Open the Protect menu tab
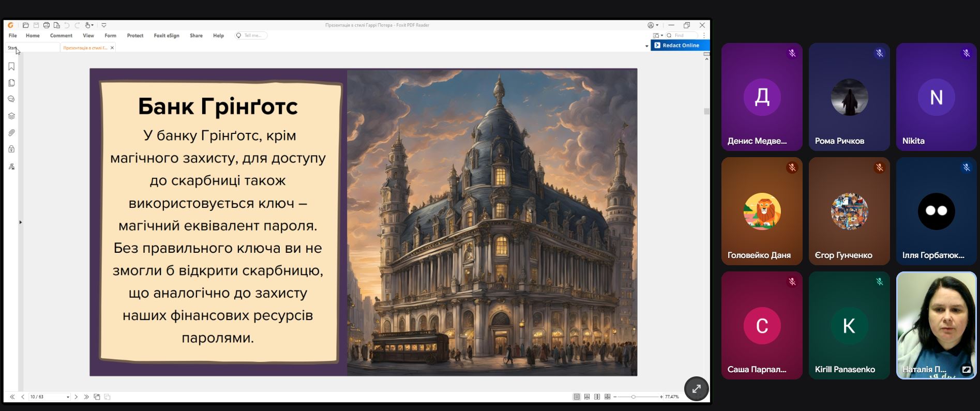 coord(135,36)
